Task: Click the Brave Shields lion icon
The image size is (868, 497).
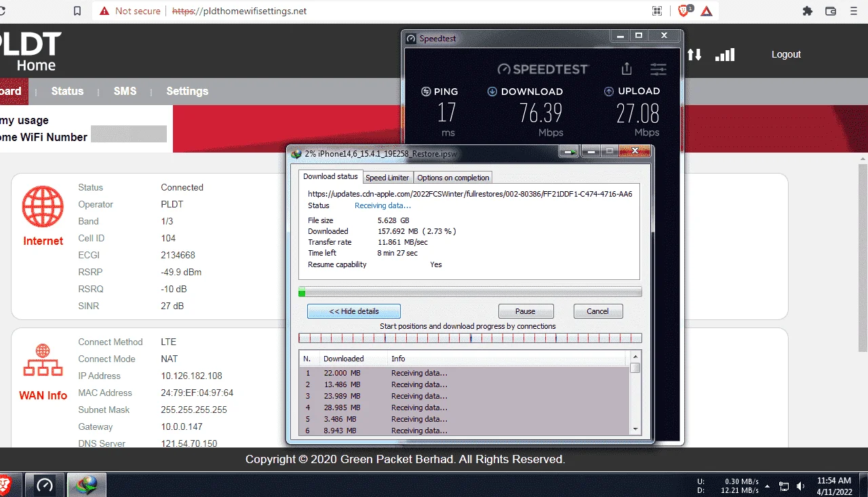Action: [x=684, y=11]
